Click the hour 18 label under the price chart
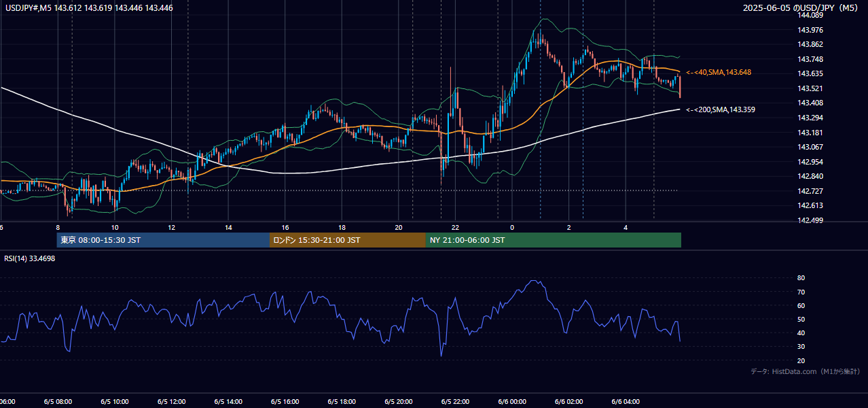This screenshot has height=408, width=868. coord(342,227)
